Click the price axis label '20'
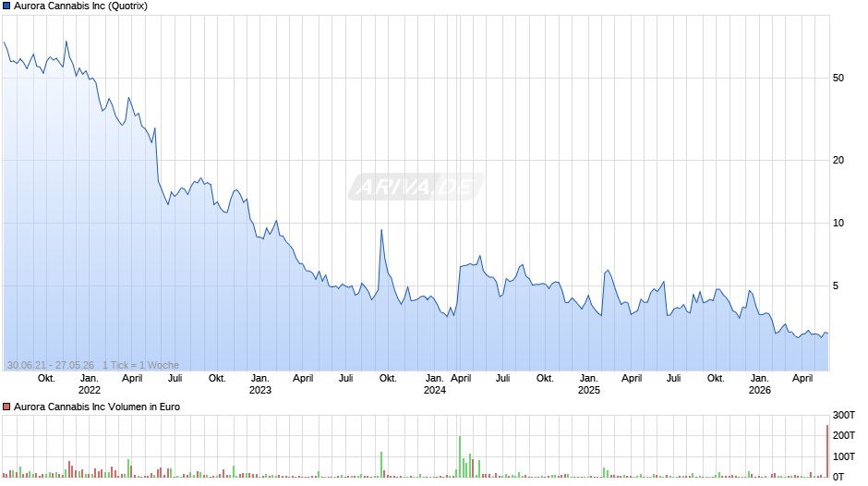Image resolution: width=868 pixels, height=486 pixels. tap(838, 160)
